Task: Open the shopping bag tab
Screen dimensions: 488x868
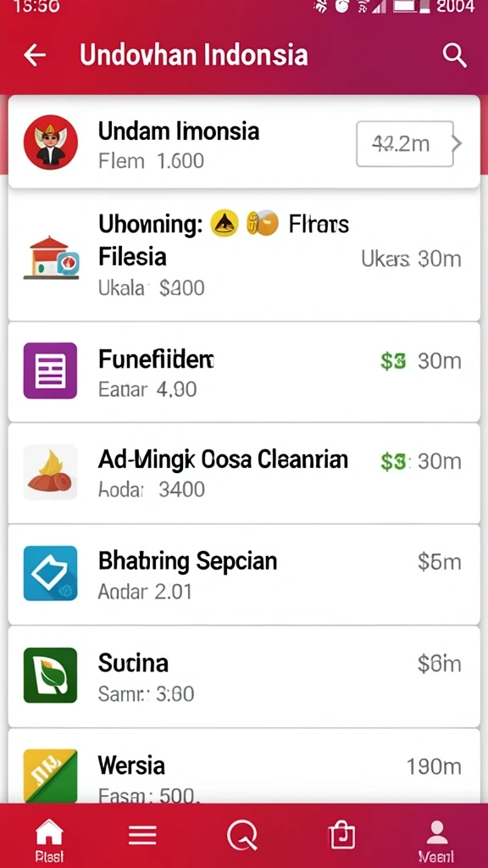Action: [x=341, y=835]
